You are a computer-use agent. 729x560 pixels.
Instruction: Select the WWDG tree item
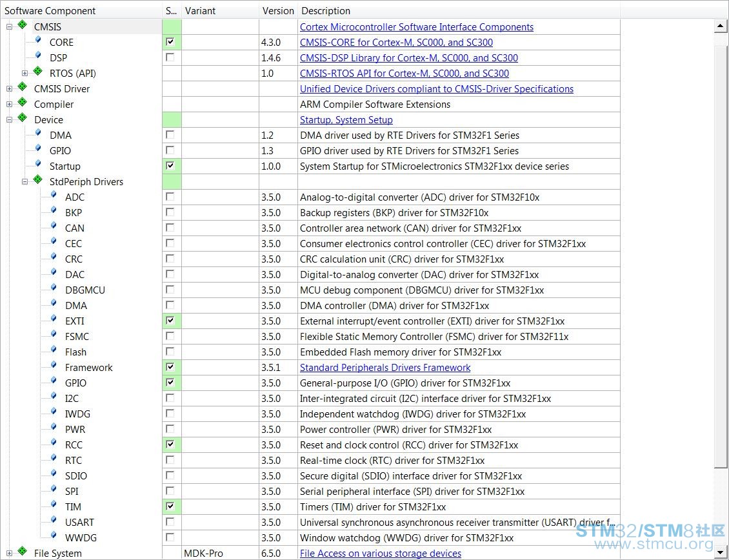pos(81,537)
